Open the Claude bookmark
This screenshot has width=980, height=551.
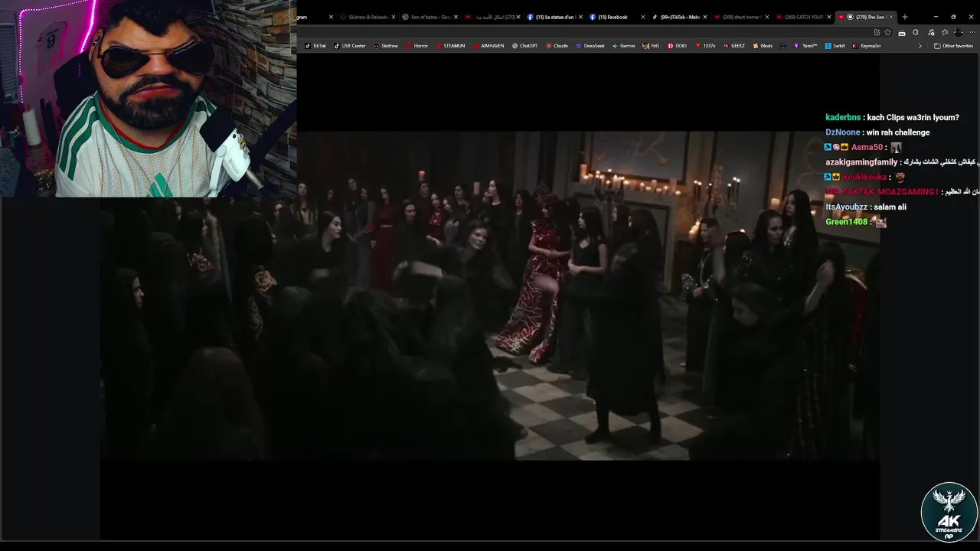(x=557, y=46)
